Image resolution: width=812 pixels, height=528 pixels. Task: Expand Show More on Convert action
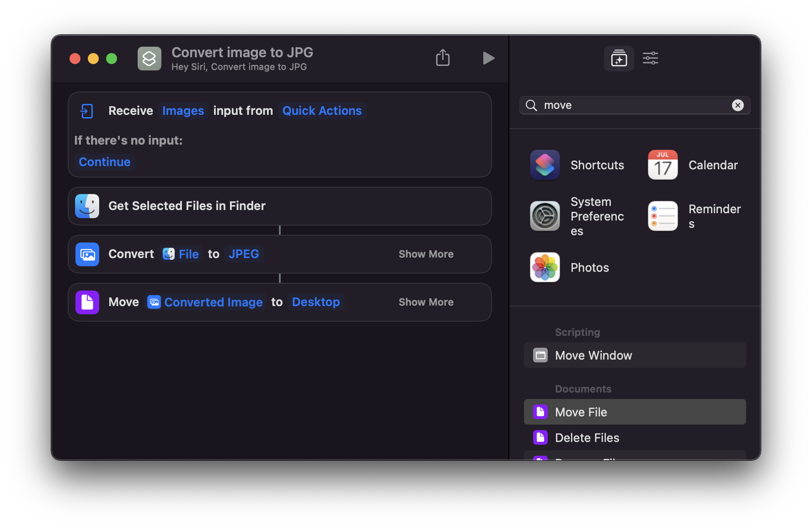coord(426,254)
